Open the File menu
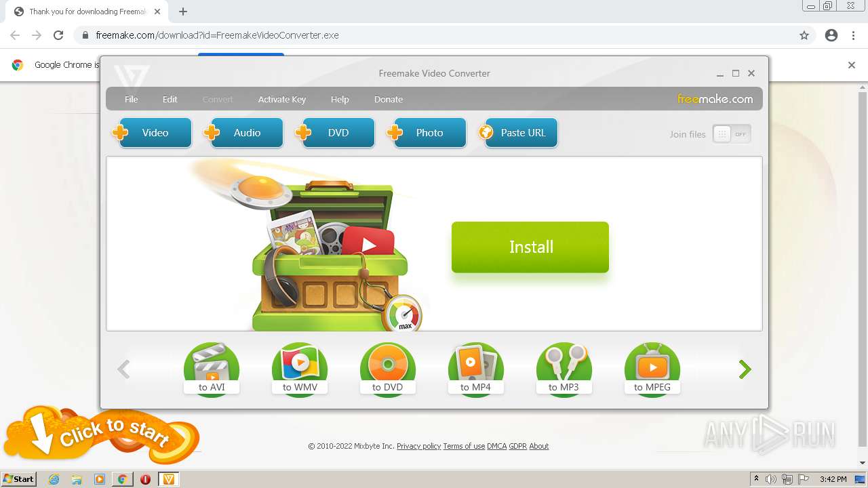The width and height of the screenshot is (868, 488). pyautogui.click(x=132, y=99)
